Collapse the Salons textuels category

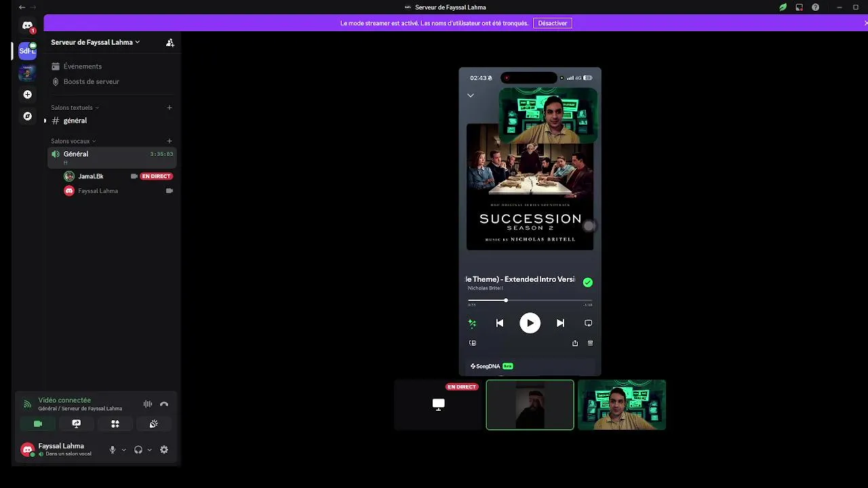(75, 107)
